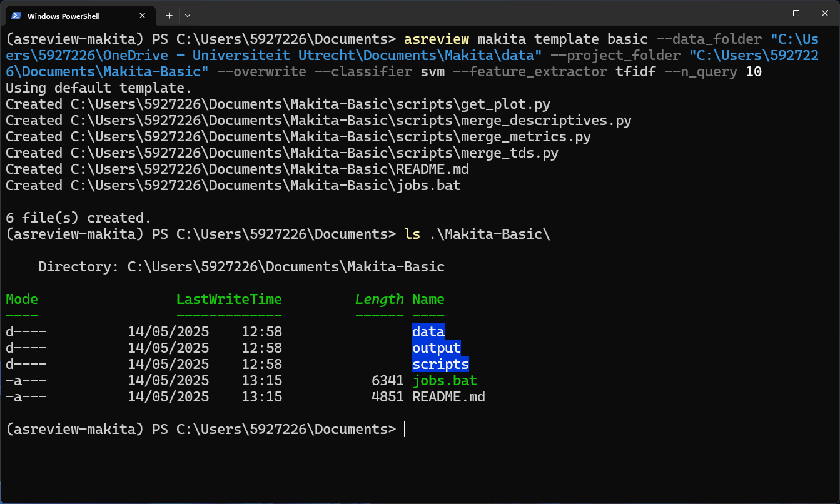Click 'Using default template.' line
Screen dimensions: 840x504
tap(99, 88)
